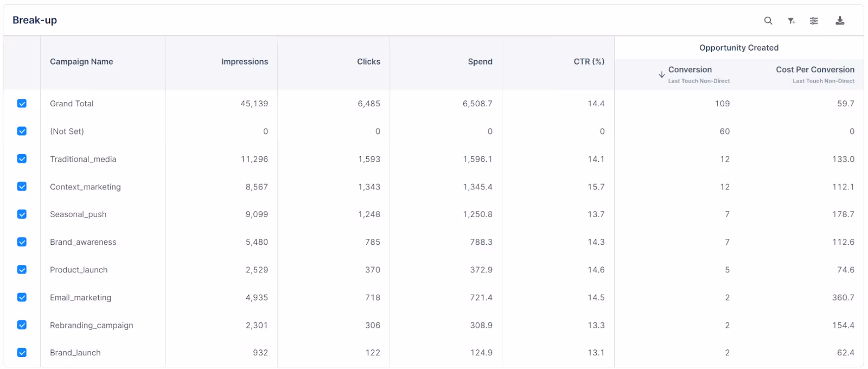The height and width of the screenshot is (369, 868).
Task: Uncheck the Grand Total row
Action: [x=22, y=103]
